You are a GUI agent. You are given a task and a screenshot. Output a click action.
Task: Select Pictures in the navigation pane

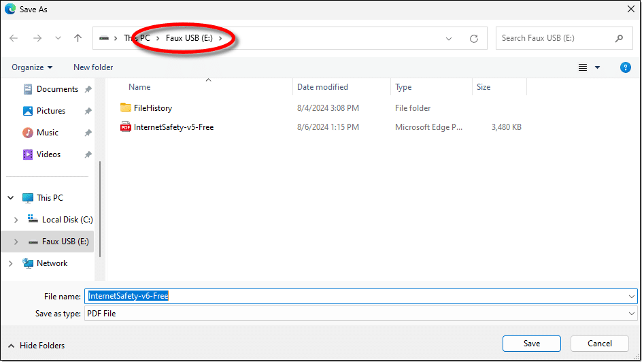51,111
